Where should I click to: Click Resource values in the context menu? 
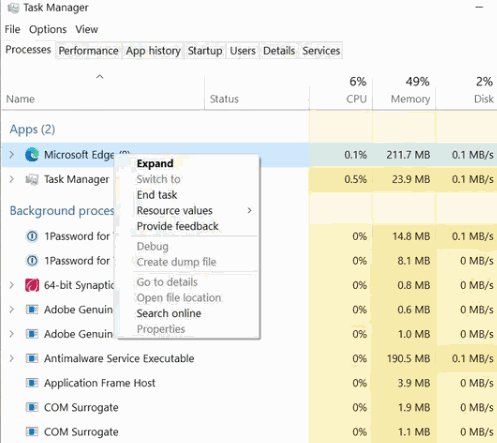(x=175, y=211)
